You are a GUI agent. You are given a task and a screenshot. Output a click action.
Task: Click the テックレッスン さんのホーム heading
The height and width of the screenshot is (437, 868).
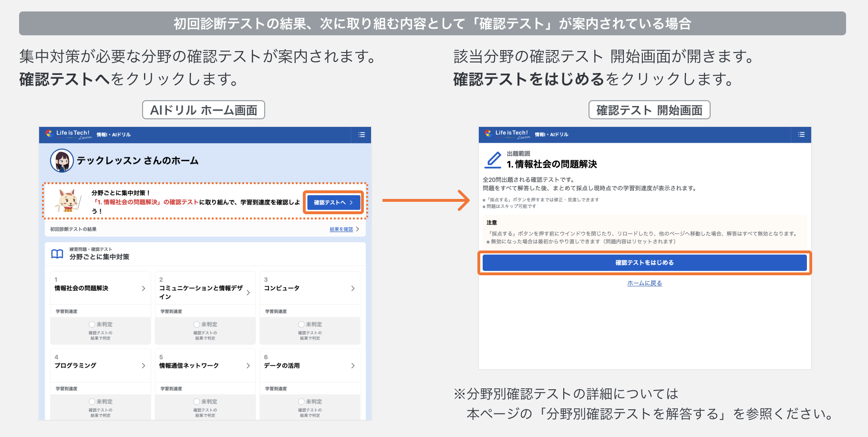pos(137,161)
